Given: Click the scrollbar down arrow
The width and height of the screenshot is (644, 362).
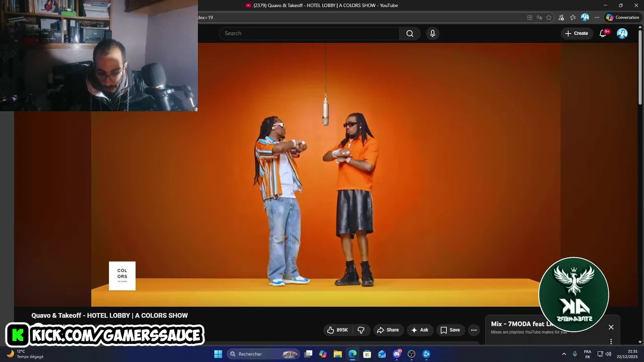Looking at the screenshot, I should [x=640, y=342].
